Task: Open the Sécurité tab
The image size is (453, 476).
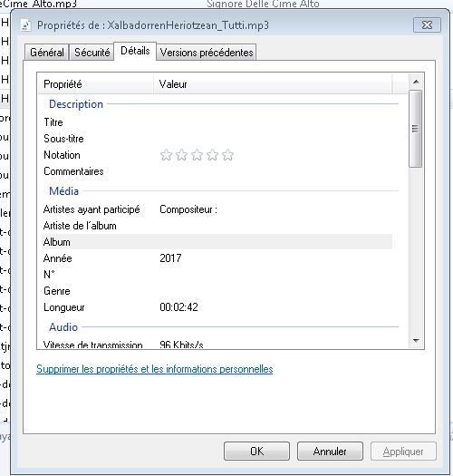Action: pyautogui.click(x=92, y=53)
